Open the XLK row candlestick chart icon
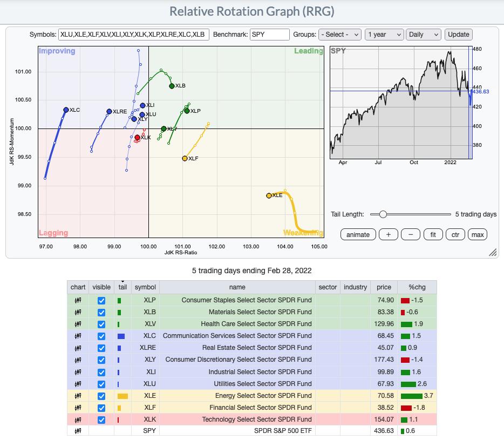 point(78,419)
